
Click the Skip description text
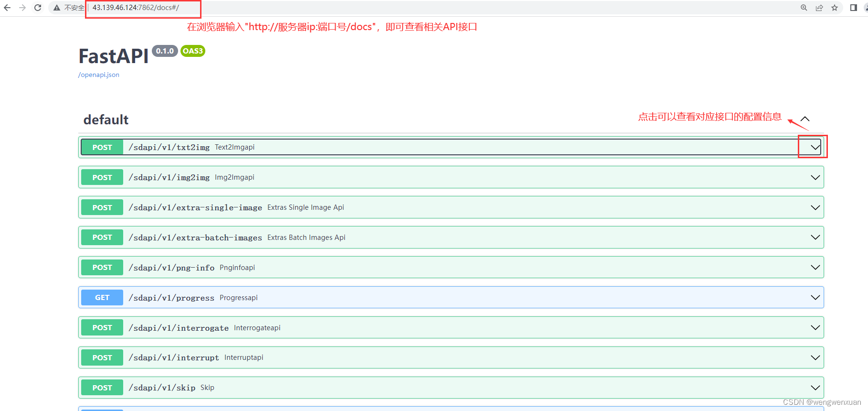(x=207, y=388)
